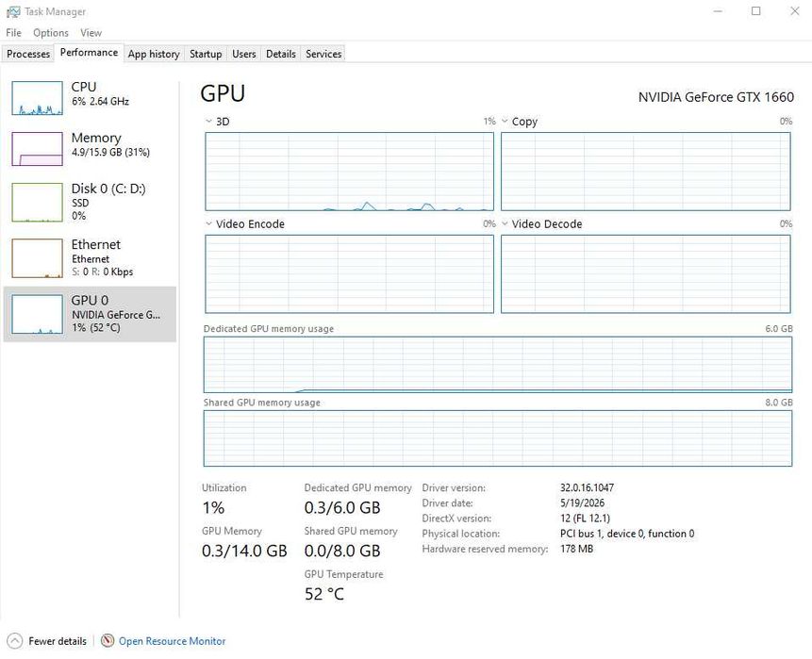Viewport: 812px width, 659px height.
Task: Click the driver date 5/19/2026 value
Action: (x=582, y=502)
